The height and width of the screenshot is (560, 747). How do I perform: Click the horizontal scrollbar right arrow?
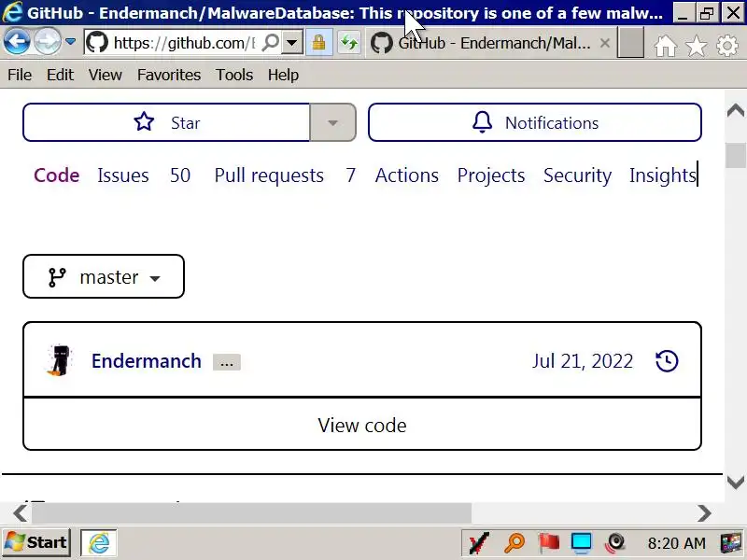pyautogui.click(x=704, y=512)
